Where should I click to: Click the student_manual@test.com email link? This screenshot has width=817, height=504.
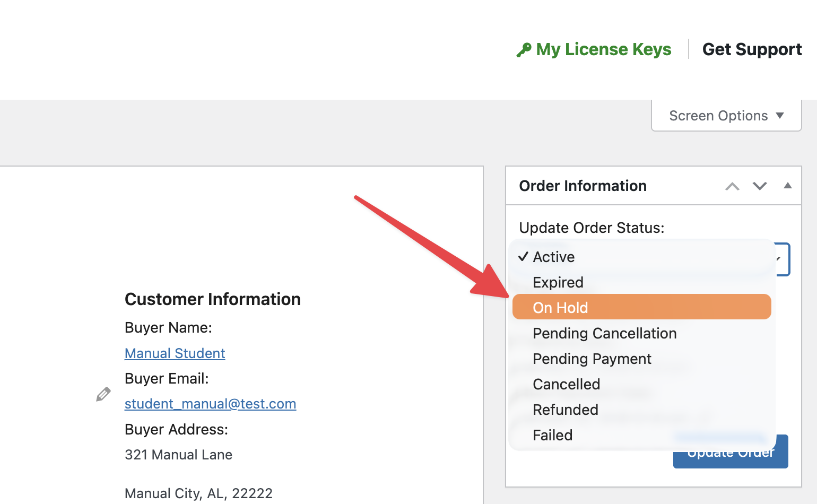(210, 404)
